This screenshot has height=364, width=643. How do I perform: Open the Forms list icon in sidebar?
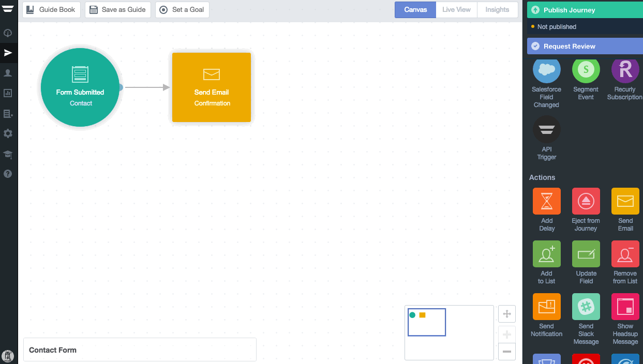tap(8, 113)
